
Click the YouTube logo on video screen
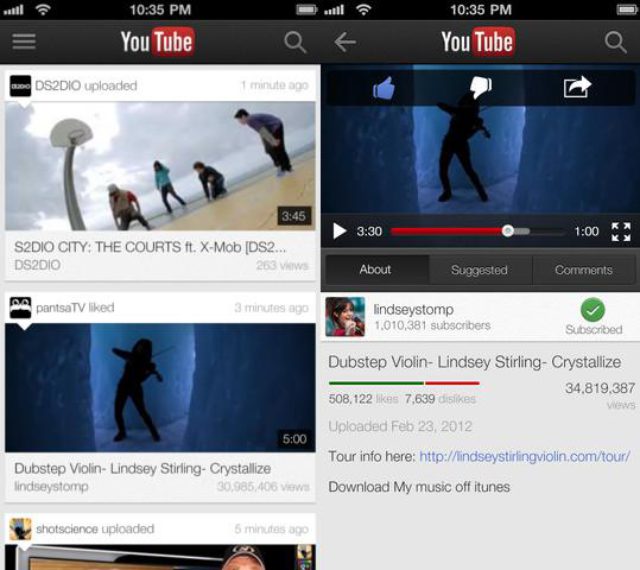478,42
